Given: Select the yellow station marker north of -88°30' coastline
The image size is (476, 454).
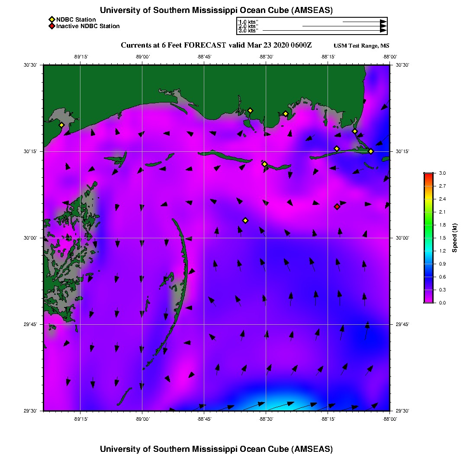Looking at the screenshot, I should coord(250,111).
